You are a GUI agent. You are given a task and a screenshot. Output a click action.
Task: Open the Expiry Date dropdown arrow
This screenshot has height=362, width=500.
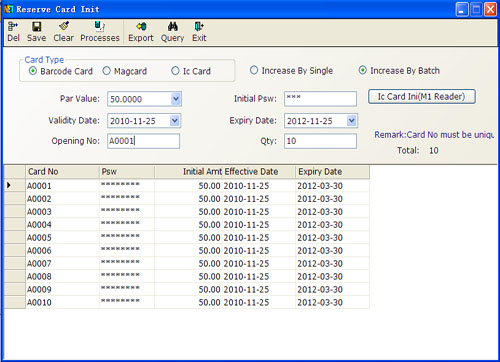[352, 121]
